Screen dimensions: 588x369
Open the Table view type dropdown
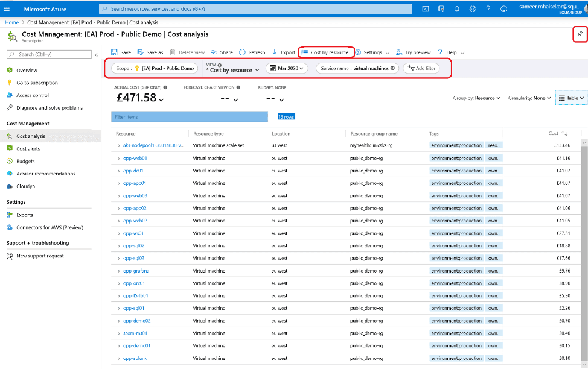tap(571, 98)
